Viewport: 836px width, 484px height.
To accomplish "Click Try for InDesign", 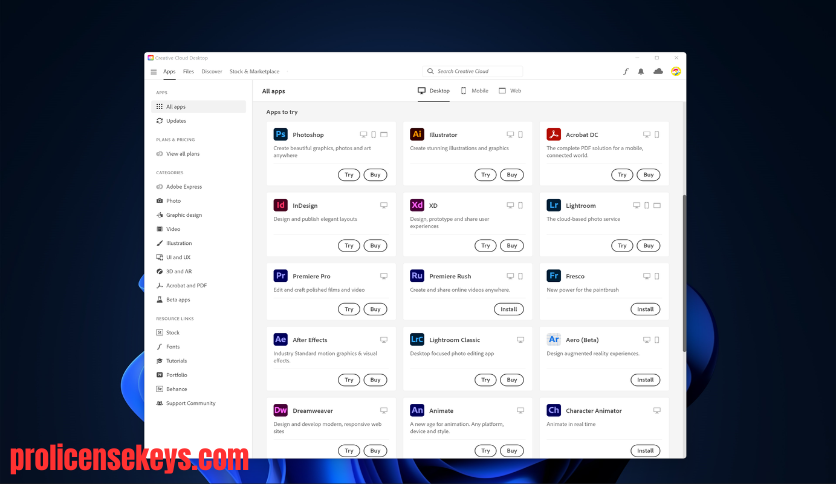I will (349, 246).
